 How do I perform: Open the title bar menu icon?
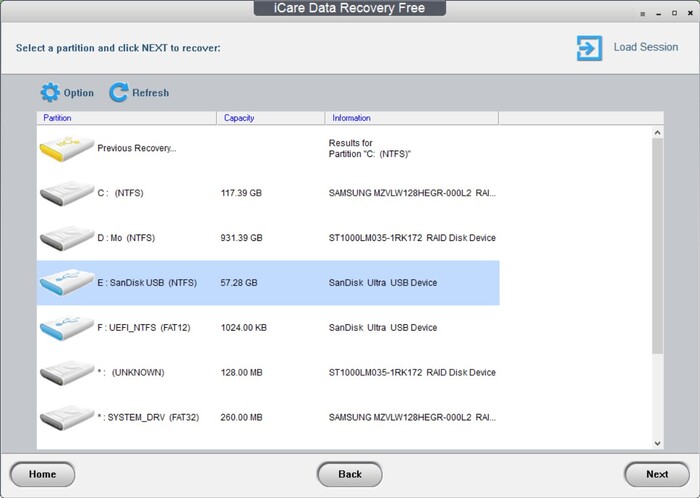(643, 14)
